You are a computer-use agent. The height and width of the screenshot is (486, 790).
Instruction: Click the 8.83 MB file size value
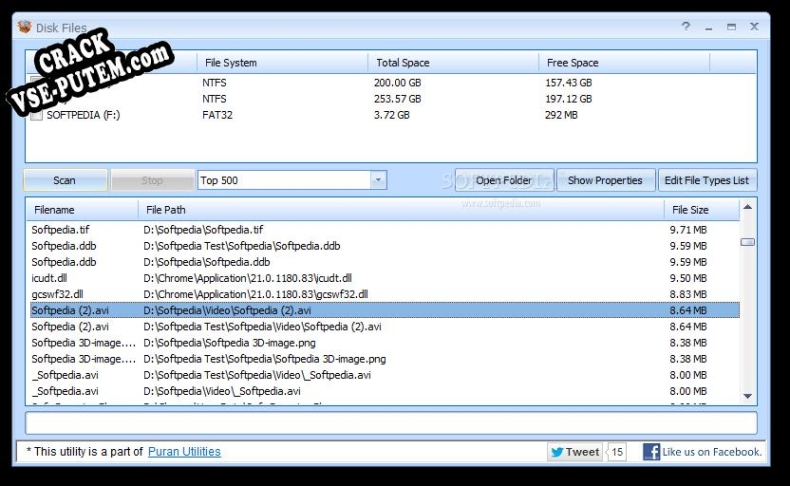click(x=688, y=295)
